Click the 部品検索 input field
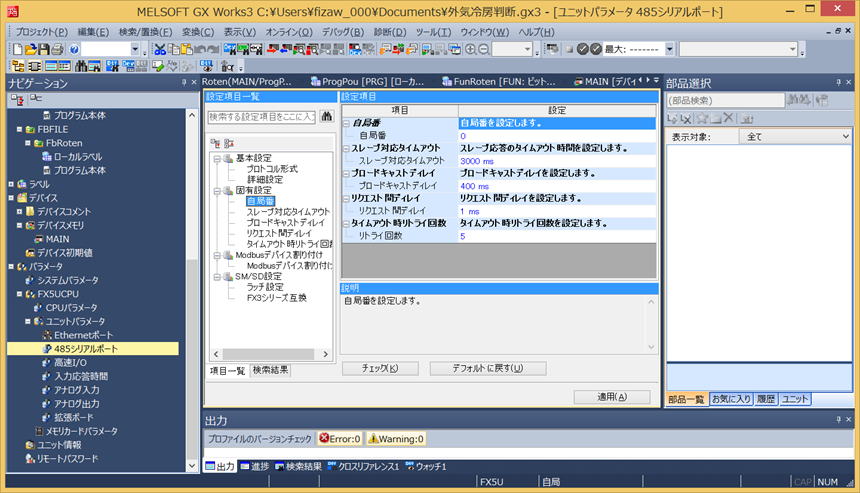860x493 pixels. (725, 100)
